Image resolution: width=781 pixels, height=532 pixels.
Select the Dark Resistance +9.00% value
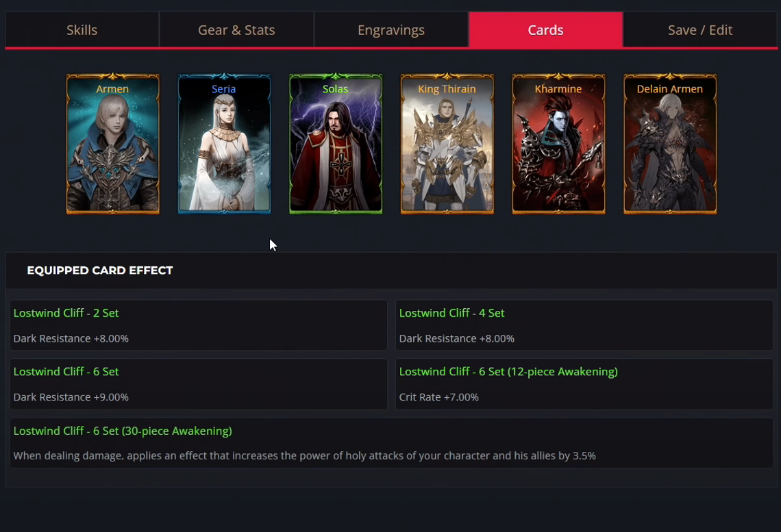[71, 397]
